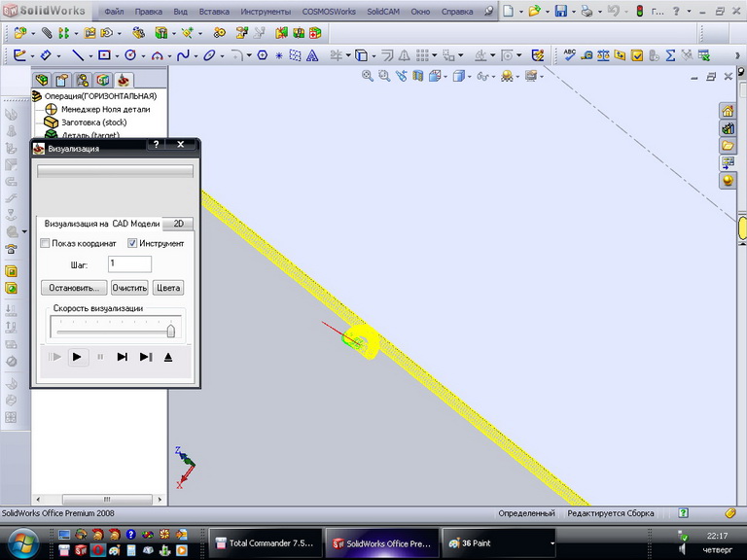Click the New document icon
Viewport: 747px width, 560px height.
click(509, 11)
